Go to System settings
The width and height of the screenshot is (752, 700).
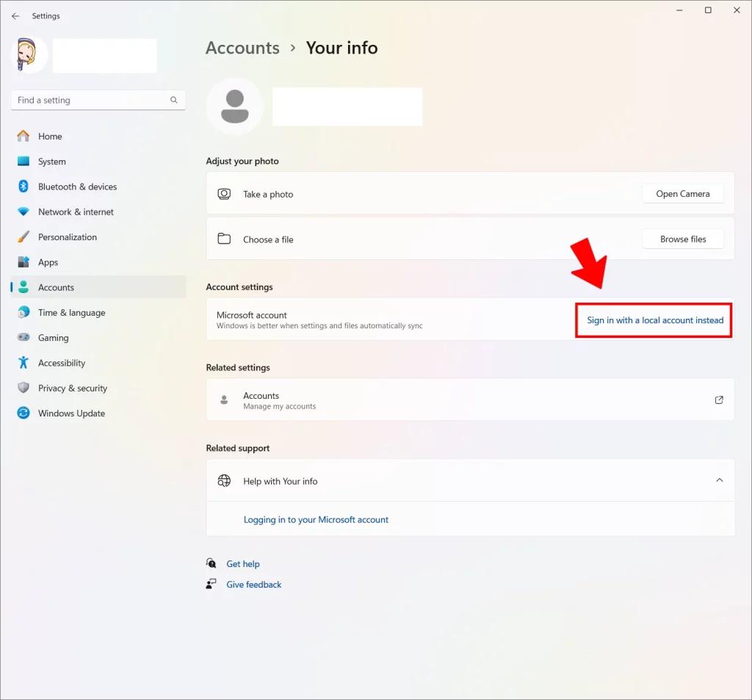[98, 161]
